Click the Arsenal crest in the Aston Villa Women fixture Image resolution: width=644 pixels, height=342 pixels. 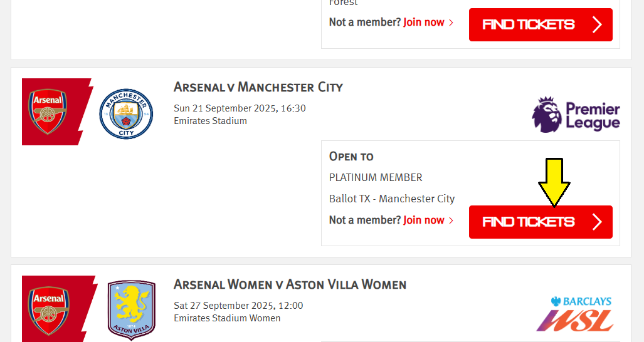tap(48, 308)
